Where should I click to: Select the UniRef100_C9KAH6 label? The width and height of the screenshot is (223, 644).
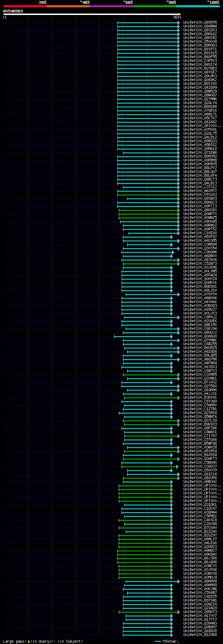(200, 252)
